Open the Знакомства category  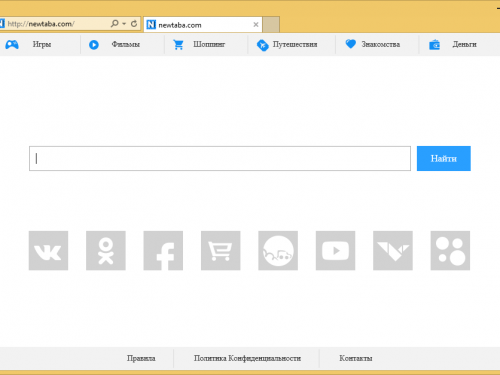(381, 44)
